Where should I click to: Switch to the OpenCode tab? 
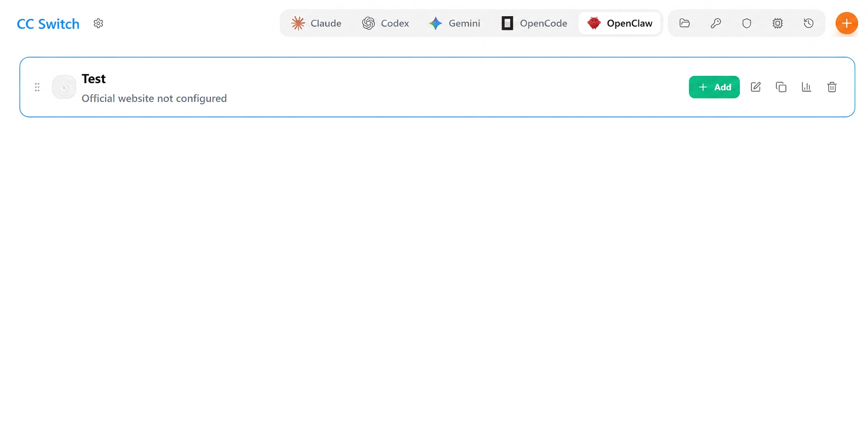(x=534, y=23)
